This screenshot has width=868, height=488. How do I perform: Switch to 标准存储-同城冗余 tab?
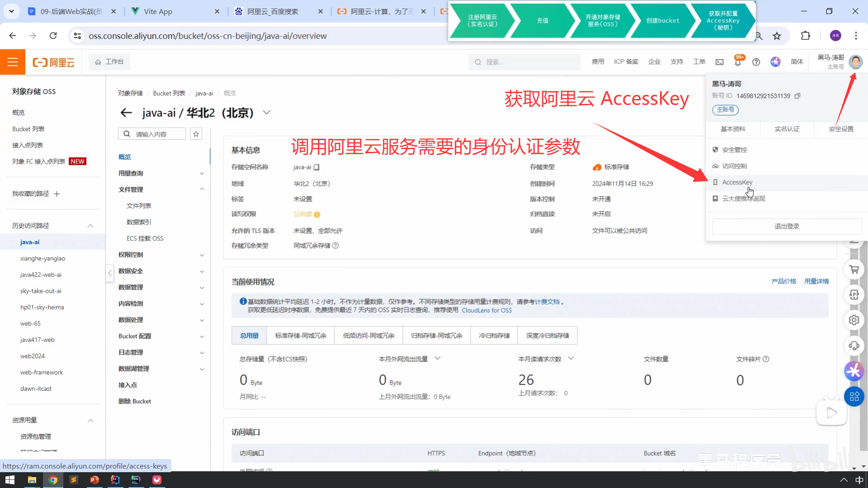tap(300, 336)
